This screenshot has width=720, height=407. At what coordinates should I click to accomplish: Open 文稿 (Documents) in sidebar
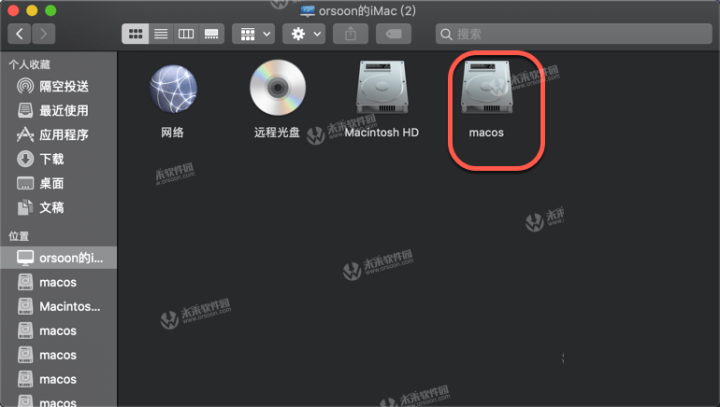tap(58, 208)
